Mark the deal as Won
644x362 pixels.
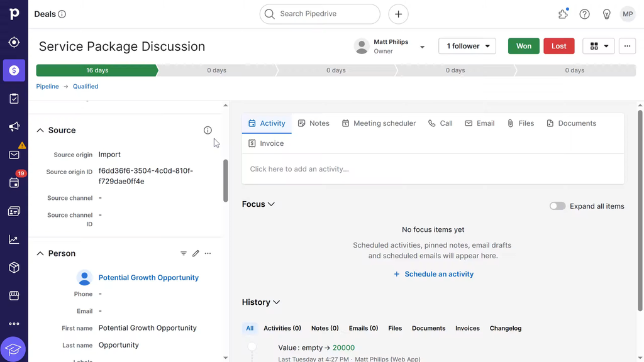pos(523,46)
